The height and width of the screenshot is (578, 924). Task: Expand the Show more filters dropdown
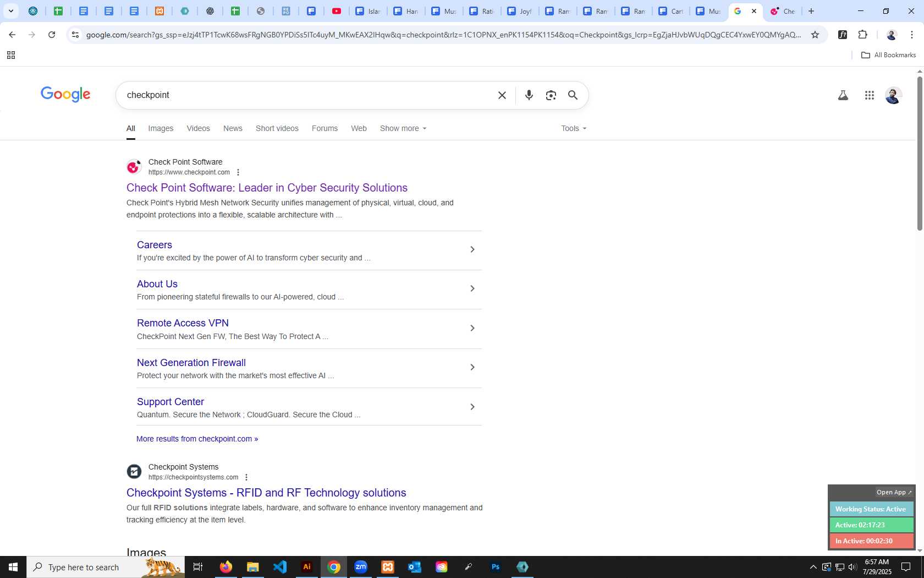click(403, 128)
